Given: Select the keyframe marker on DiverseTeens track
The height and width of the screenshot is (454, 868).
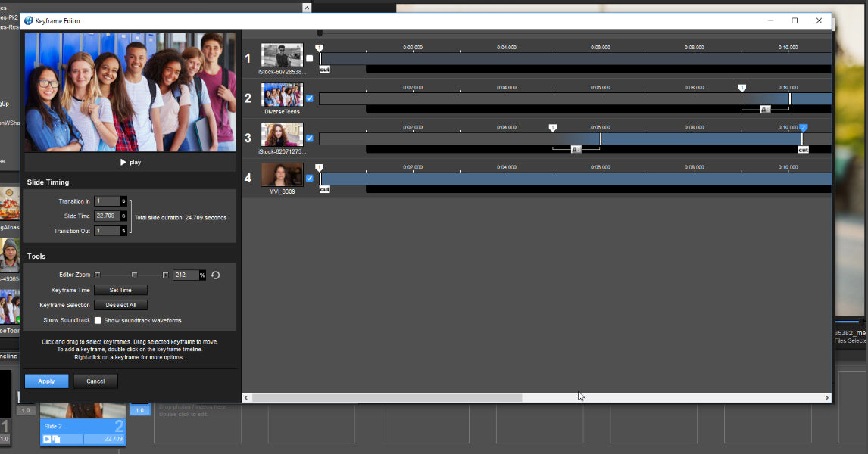Looking at the screenshot, I should point(742,88).
